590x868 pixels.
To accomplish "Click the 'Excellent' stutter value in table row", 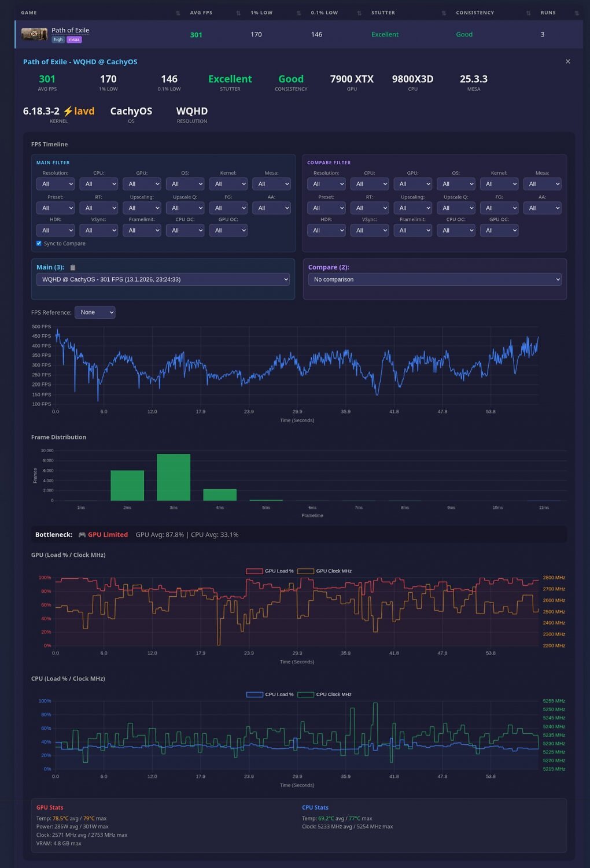I will click(385, 34).
